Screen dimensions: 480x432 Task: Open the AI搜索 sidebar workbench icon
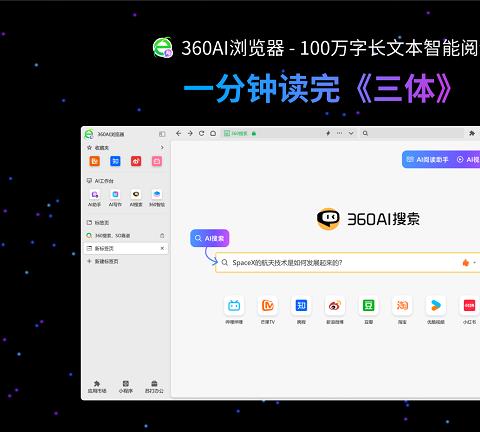tap(136, 197)
